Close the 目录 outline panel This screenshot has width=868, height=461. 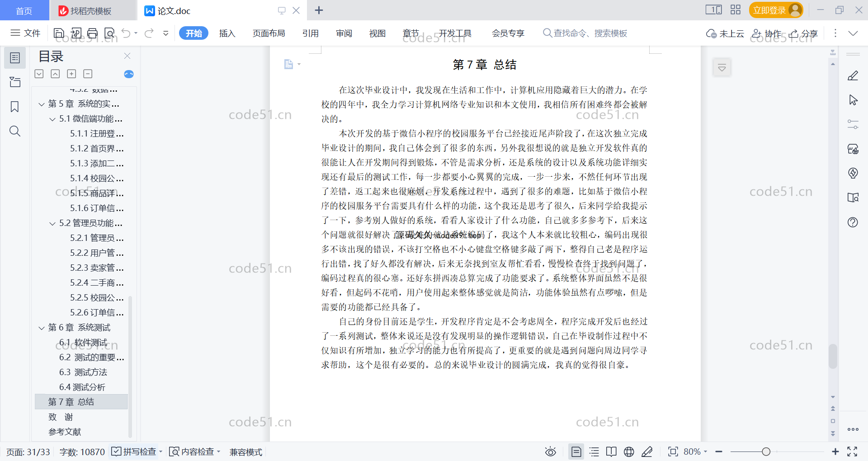click(127, 56)
